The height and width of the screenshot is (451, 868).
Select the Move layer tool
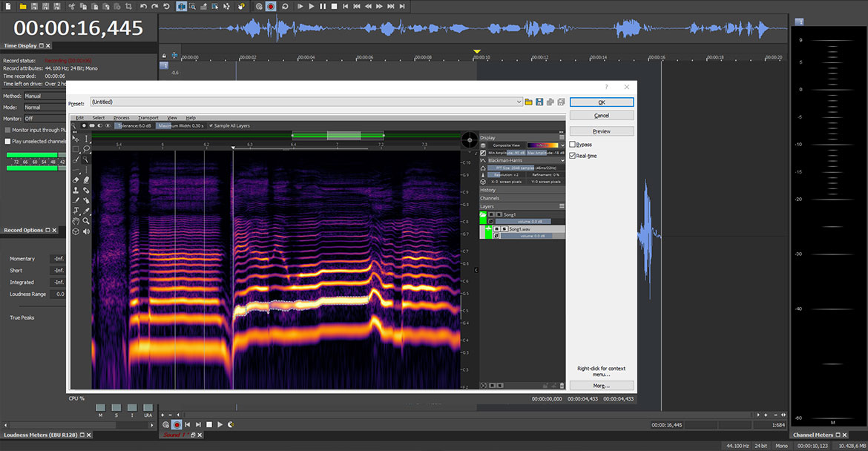[x=76, y=139]
